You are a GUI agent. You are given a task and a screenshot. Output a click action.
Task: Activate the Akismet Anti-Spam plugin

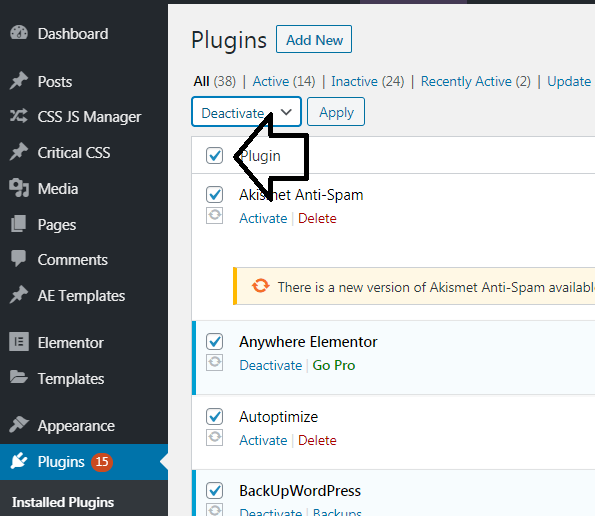point(263,218)
